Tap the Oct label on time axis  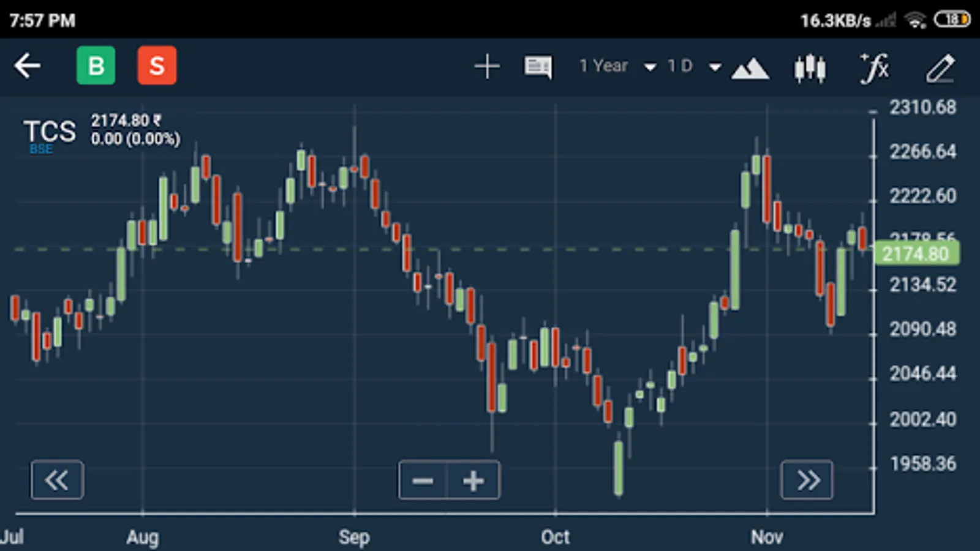pos(555,537)
